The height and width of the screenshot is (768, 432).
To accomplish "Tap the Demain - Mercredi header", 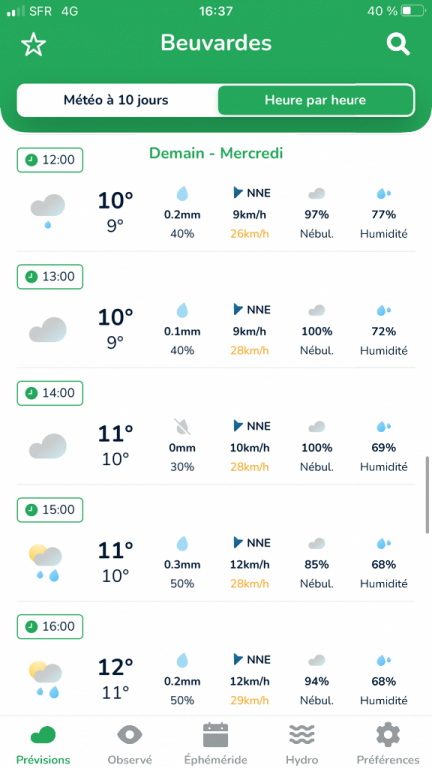I will 216,153.
